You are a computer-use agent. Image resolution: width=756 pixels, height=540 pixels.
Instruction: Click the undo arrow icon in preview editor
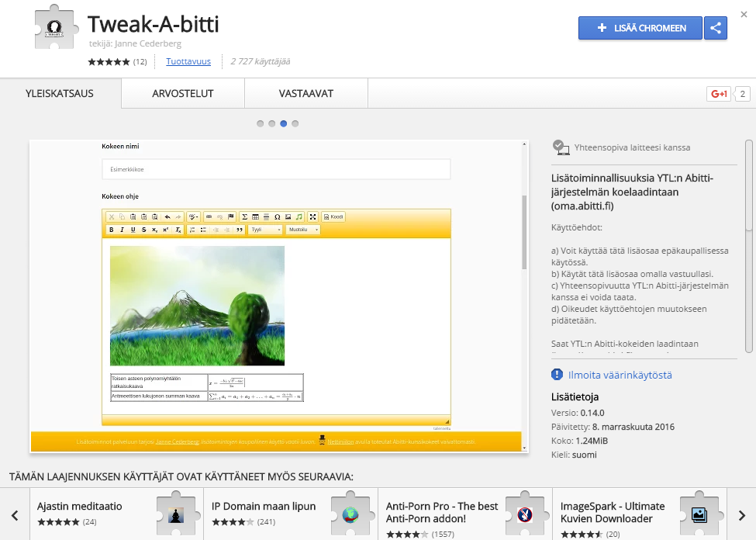[167, 216]
